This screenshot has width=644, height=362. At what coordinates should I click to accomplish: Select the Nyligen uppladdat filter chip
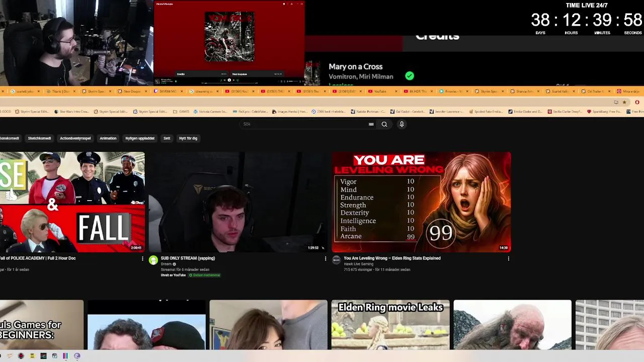coord(140,138)
